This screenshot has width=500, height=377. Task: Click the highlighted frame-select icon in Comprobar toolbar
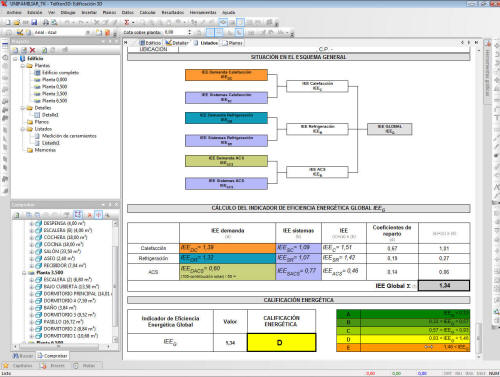click(78, 215)
